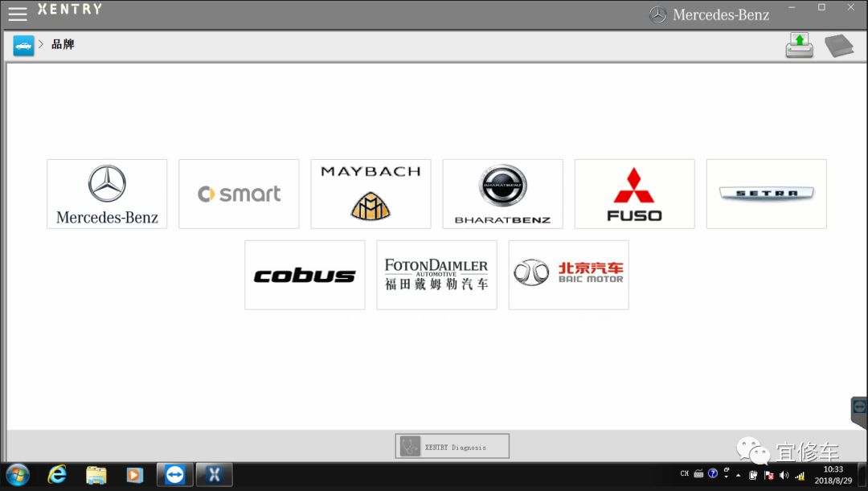The width and height of the screenshot is (868, 491).
Task: Click the Action Center flag icon
Action: [769, 475]
